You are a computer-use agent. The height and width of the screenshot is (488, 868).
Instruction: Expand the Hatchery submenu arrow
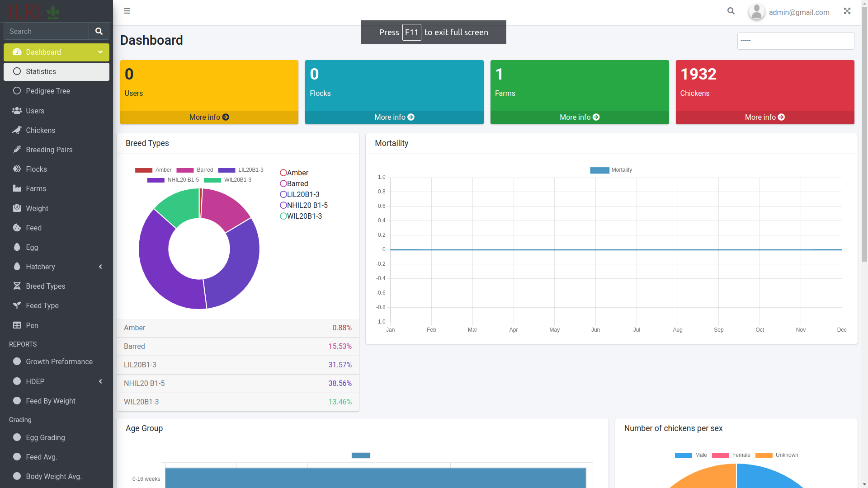click(x=100, y=267)
